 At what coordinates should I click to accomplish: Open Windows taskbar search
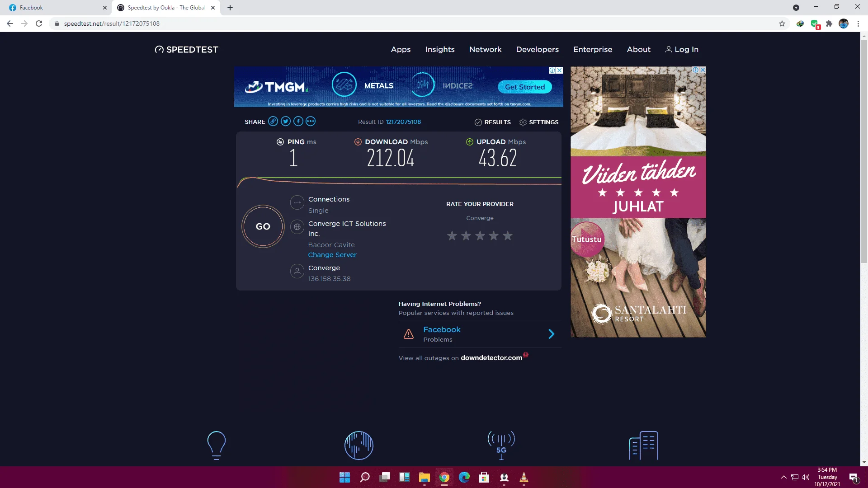365,478
